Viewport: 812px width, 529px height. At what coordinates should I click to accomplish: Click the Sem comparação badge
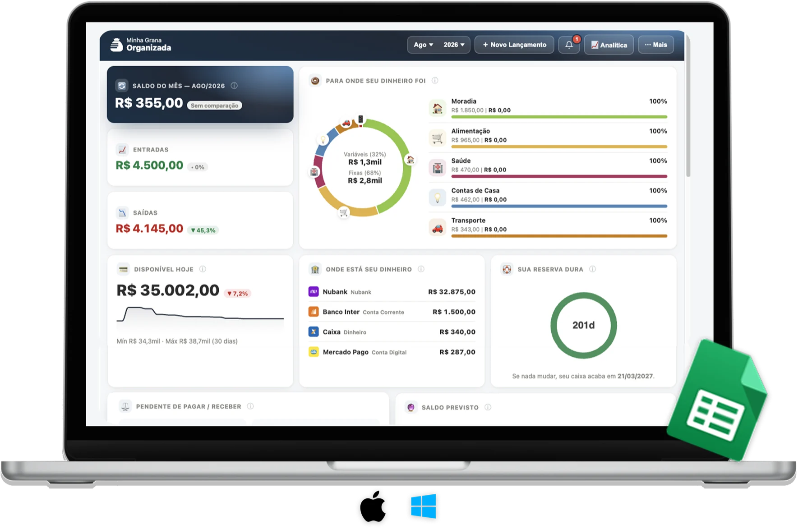pyautogui.click(x=215, y=106)
